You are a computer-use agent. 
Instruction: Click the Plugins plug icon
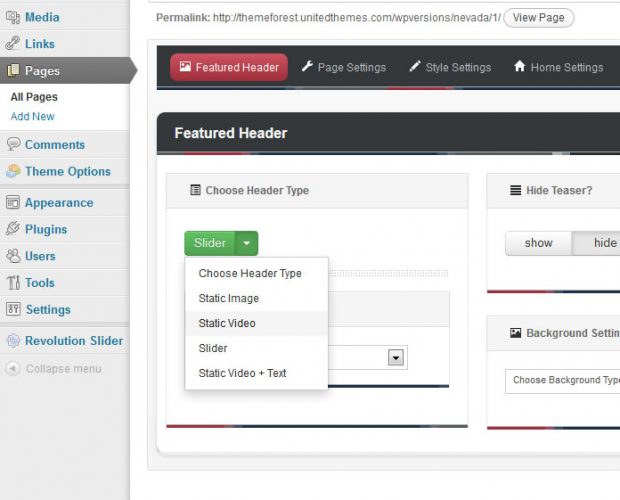[12, 230]
